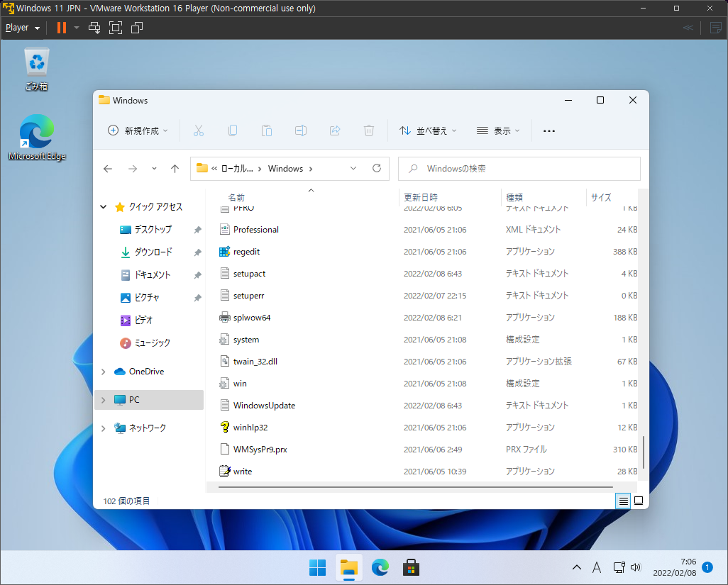The height and width of the screenshot is (585, 728).
Task: Go back with the left arrow
Action: (108, 169)
